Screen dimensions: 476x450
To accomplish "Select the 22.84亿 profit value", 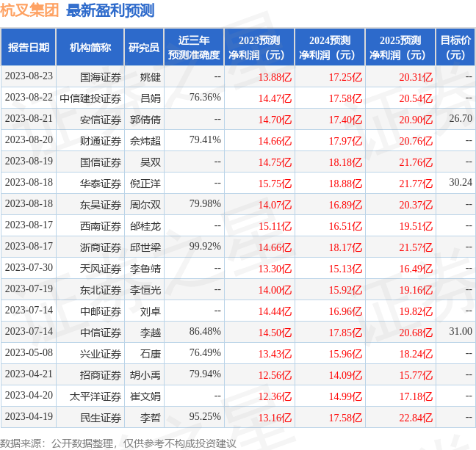I will (x=416, y=418).
